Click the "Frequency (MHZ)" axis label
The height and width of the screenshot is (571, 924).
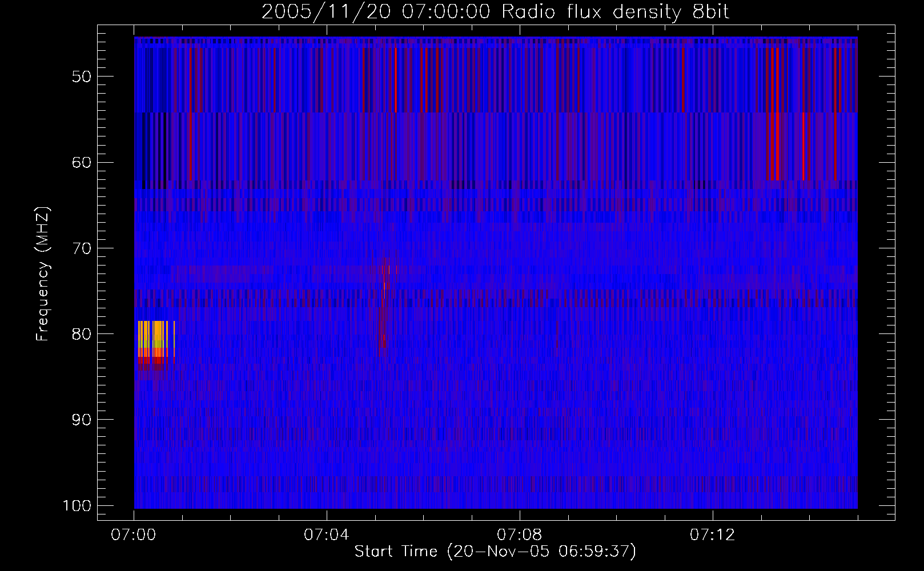pos(43,274)
